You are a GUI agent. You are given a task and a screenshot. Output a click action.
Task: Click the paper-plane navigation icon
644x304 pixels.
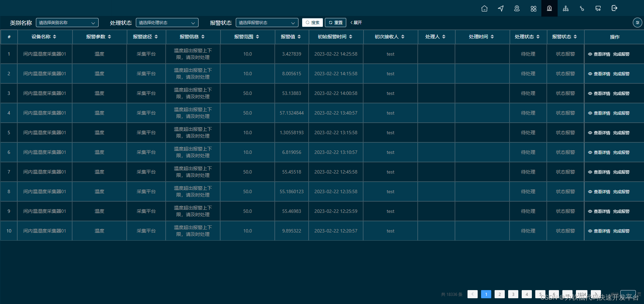point(501,8)
